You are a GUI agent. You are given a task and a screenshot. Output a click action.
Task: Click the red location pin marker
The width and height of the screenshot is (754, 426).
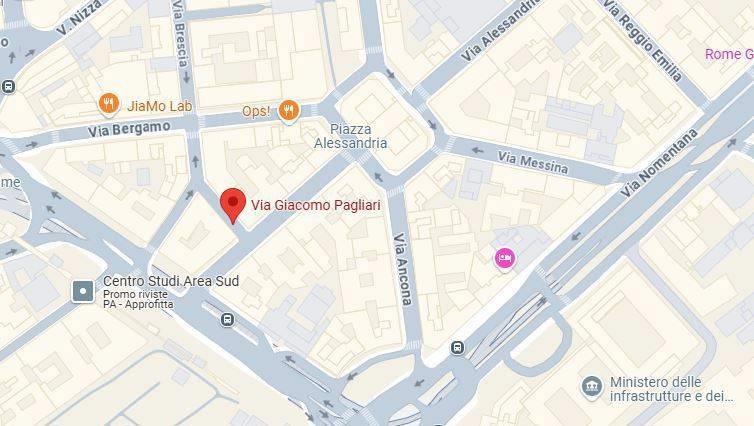pyautogui.click(x=233, y=205)
